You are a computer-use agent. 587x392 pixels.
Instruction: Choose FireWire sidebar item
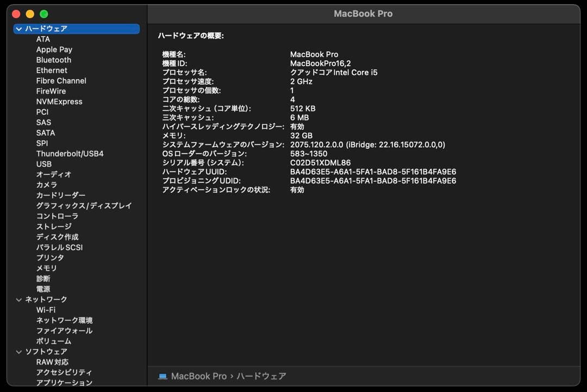tap(51, 91)
